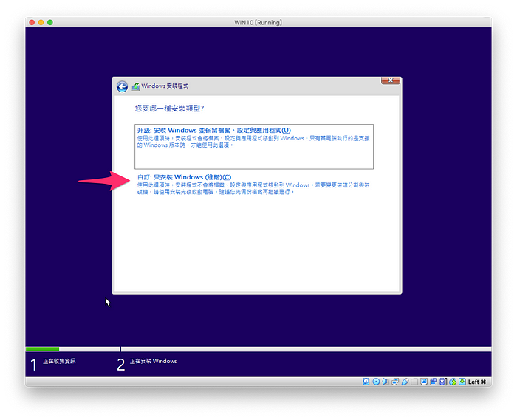
Task: Click the green zoom button of the VM window
Action: (51, 22)
